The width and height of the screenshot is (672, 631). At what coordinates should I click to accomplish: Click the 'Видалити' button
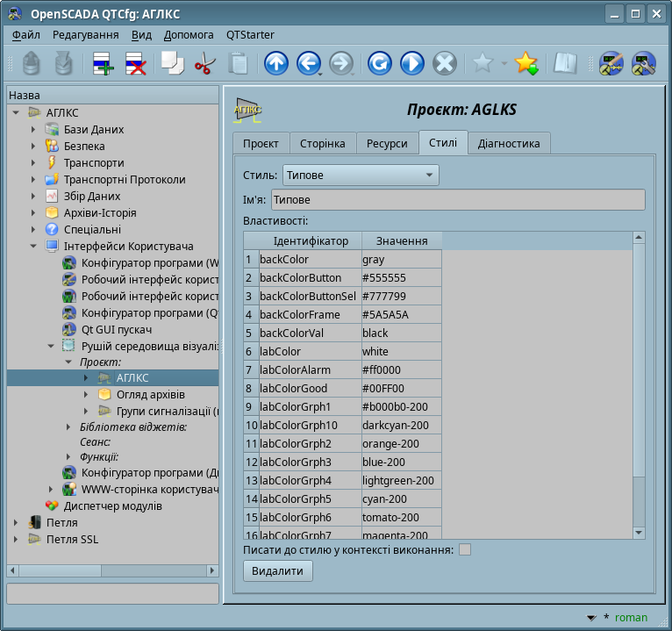coord(277,570)
